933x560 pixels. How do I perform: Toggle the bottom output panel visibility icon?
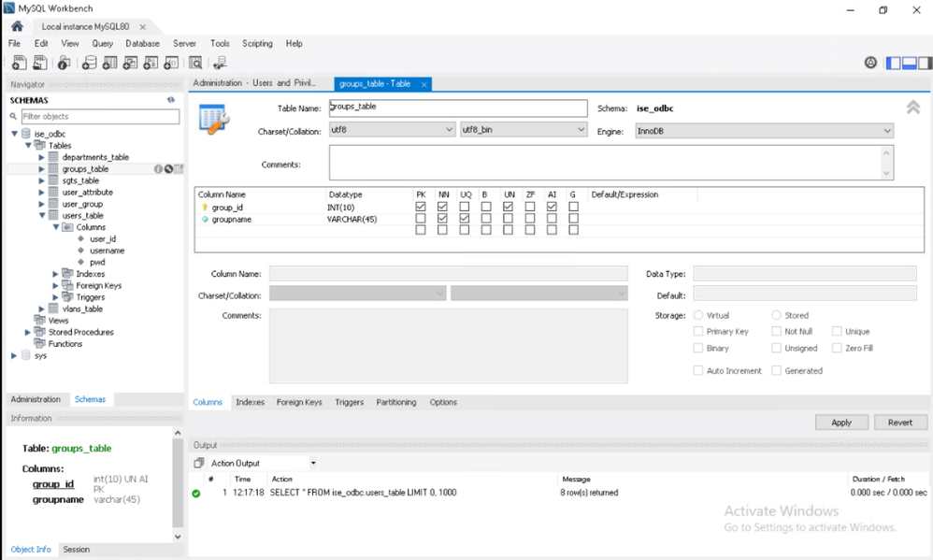point(910,63)
